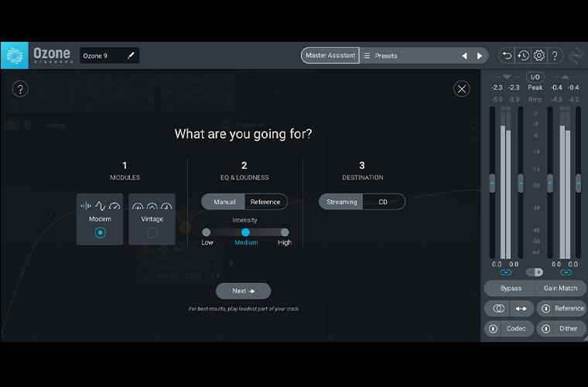Click the dimmed add module plus
Screen dimensions: 588x387
277,92
